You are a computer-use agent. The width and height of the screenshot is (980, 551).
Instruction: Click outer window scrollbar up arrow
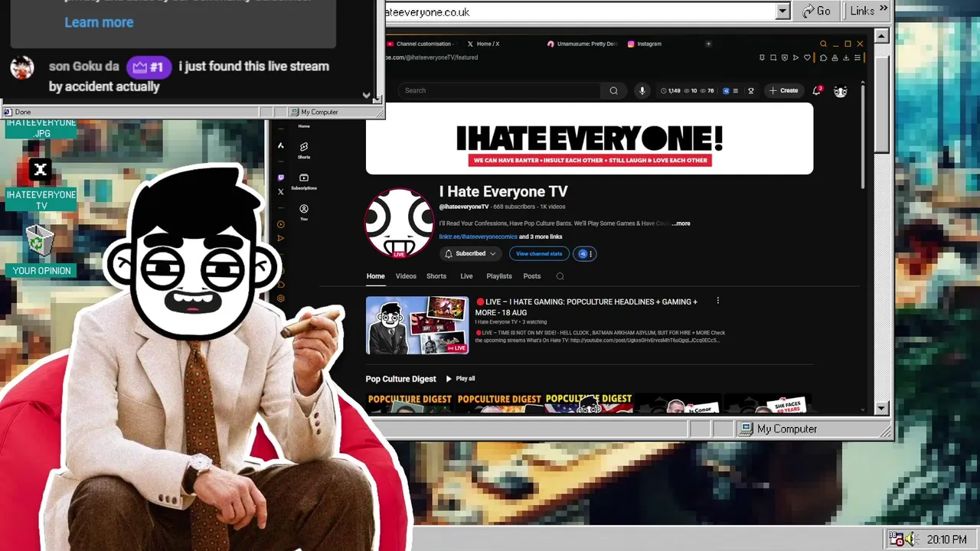pyautogui.click(x=881, y=36)
